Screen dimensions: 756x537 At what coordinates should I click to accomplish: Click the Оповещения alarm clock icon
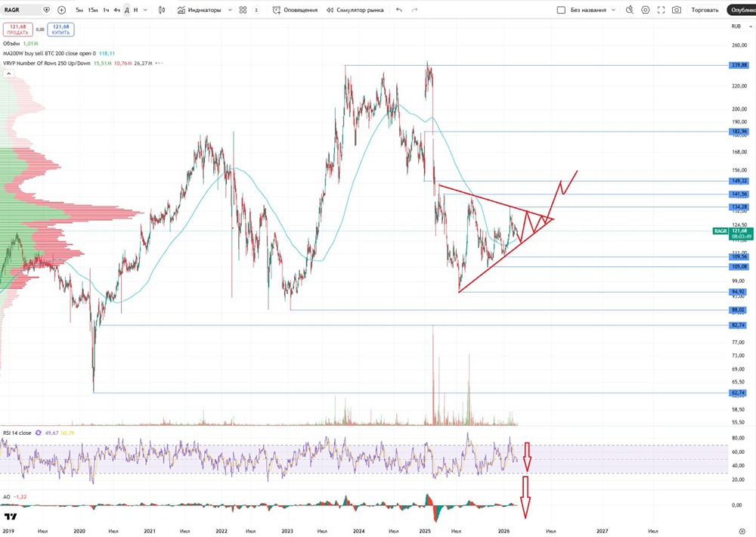(277, 10)
